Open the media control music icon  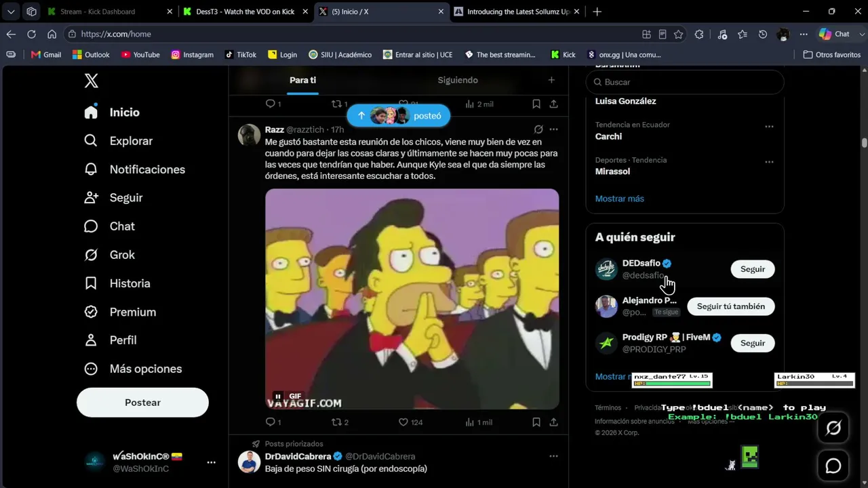(x=722, y=34)
